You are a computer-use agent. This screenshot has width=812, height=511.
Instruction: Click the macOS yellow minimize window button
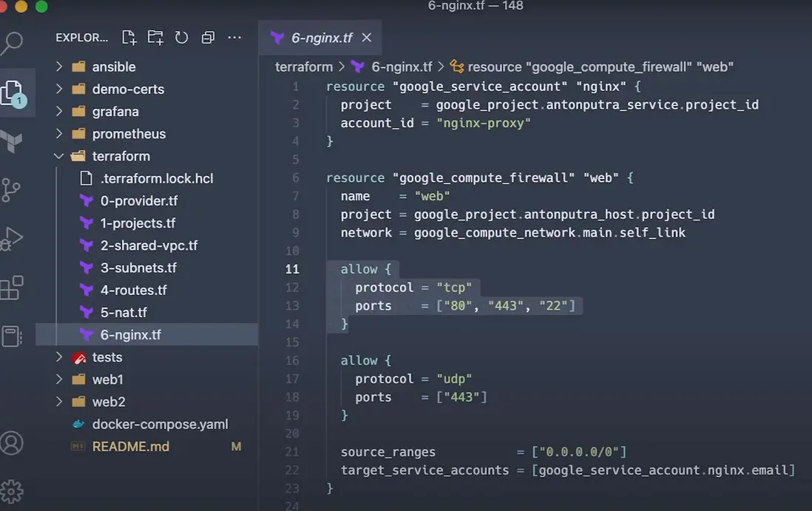click(21, 6)
